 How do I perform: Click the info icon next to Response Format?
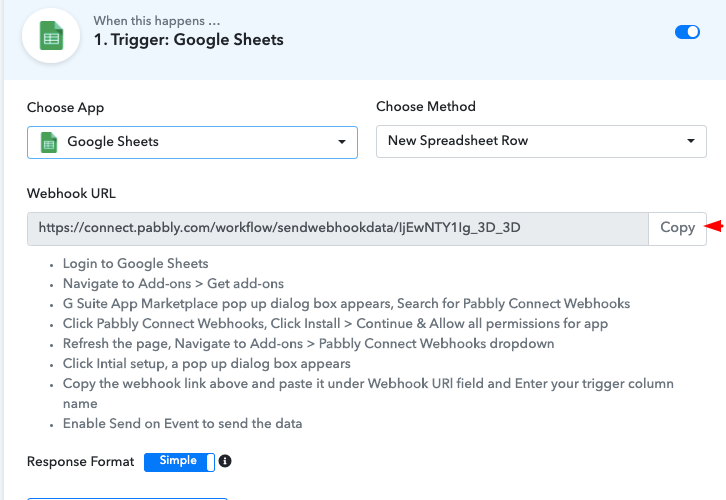coord(225,461)
